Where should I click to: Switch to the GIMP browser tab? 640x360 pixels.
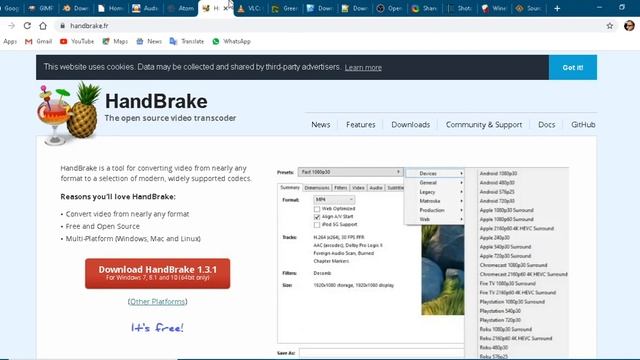pyautogui.click(x=41, y=8)
